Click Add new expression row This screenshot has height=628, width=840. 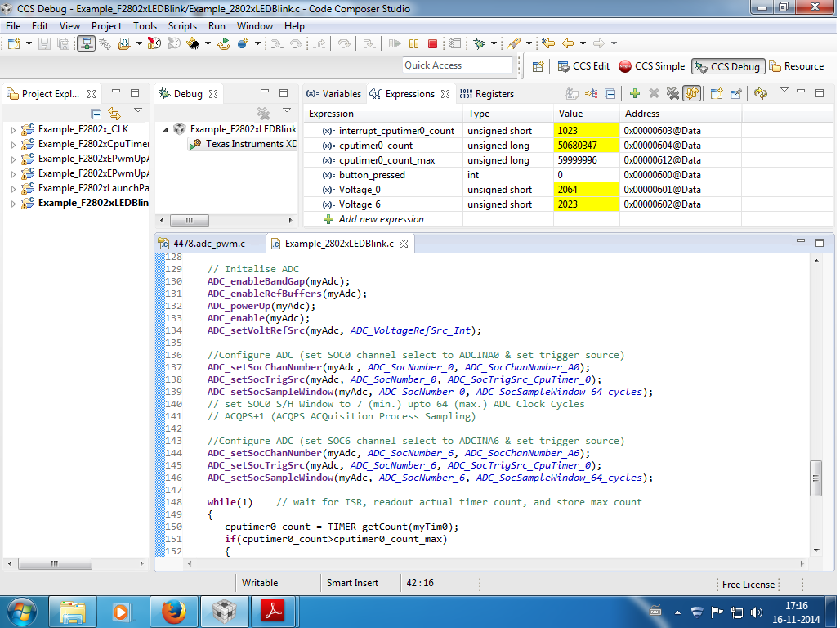coord(381,219)
